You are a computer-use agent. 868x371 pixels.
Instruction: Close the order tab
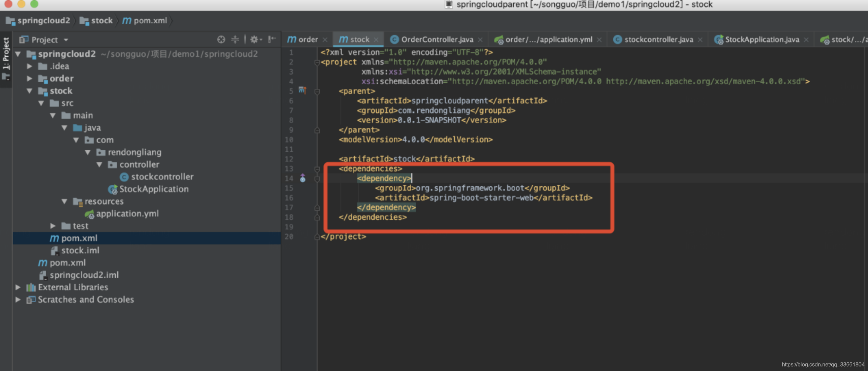325,40
